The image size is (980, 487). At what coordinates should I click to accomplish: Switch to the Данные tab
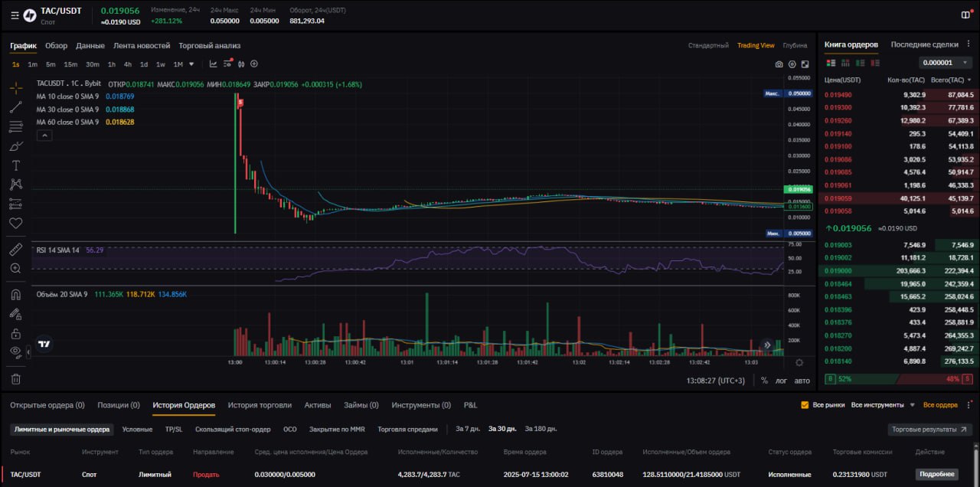point(90,46)
